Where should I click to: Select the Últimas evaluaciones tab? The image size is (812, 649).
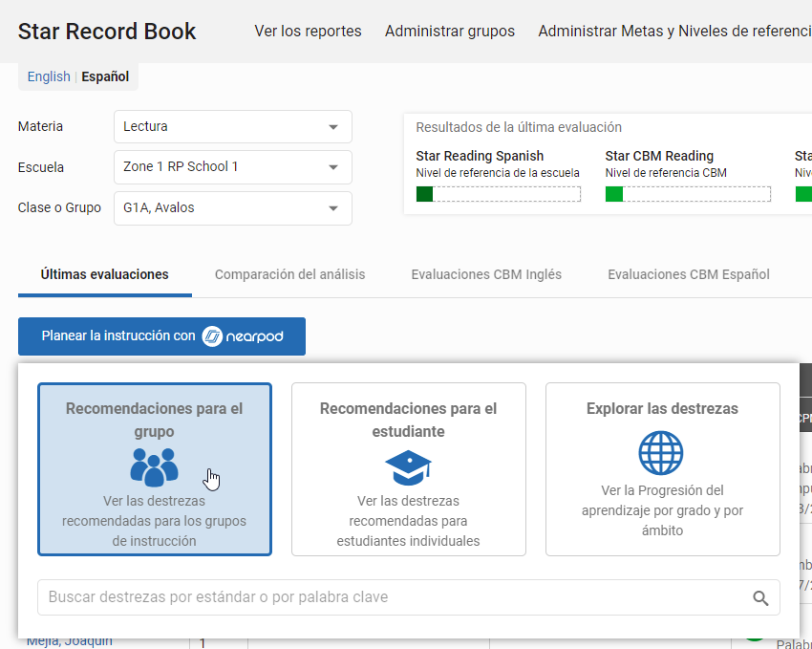105,274
